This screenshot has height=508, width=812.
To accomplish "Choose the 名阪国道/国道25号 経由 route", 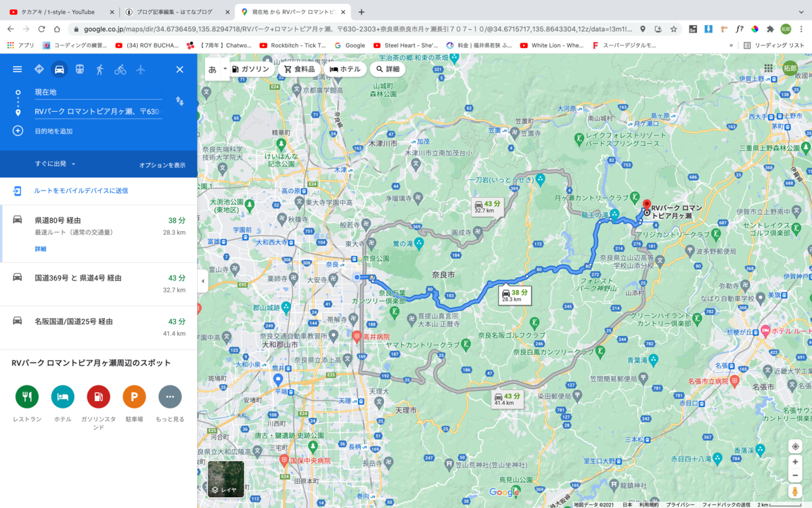I will click(x=99, y=328).
